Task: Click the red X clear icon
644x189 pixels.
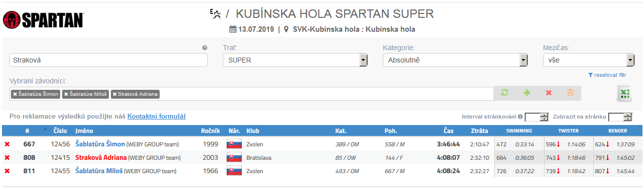Action: point(549,93)
